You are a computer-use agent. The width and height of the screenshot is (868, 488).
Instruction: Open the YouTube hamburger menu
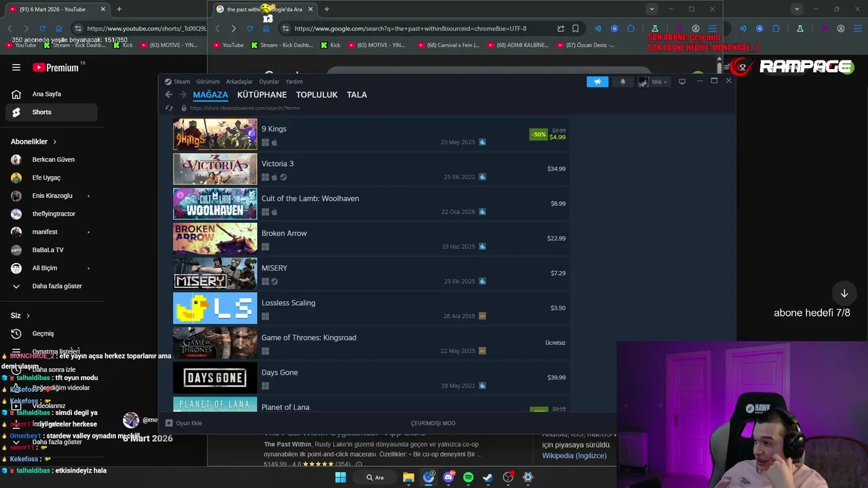coord(16,67)
